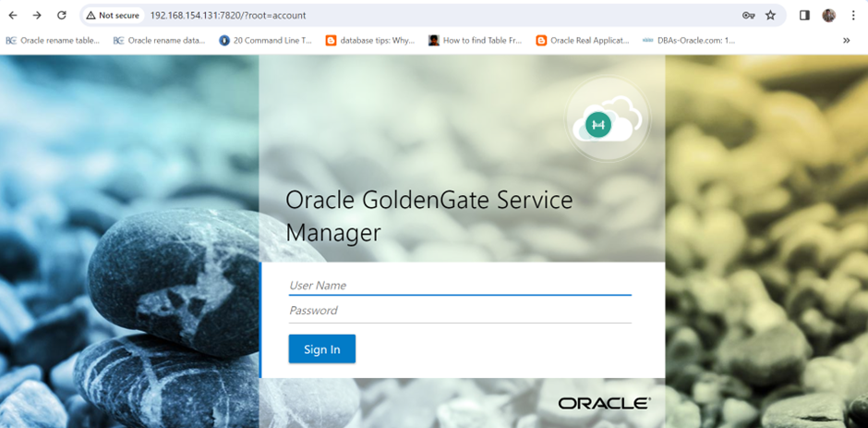The height and width of the screenshot is (428, 868).
Task: Expand the hidden bookmarks overflow chevron
Action: [846, 41]
